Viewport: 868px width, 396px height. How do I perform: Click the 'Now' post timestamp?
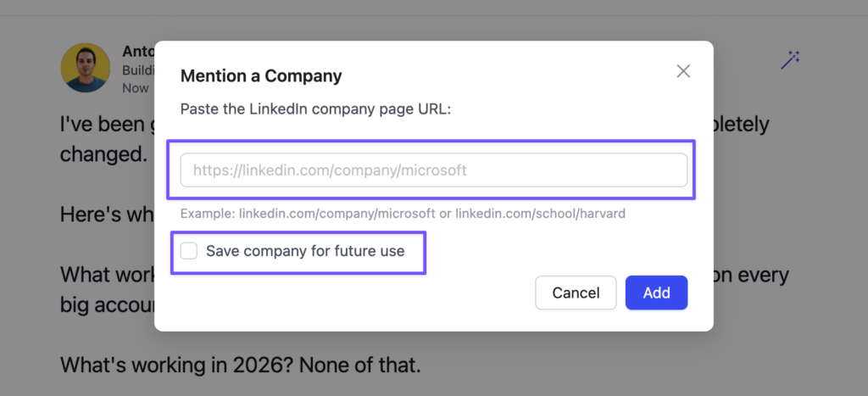[x=136, y=87]
